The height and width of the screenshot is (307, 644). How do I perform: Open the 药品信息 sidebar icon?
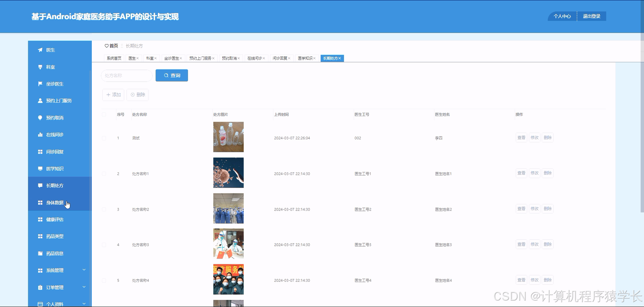click(x=40, y=253)
